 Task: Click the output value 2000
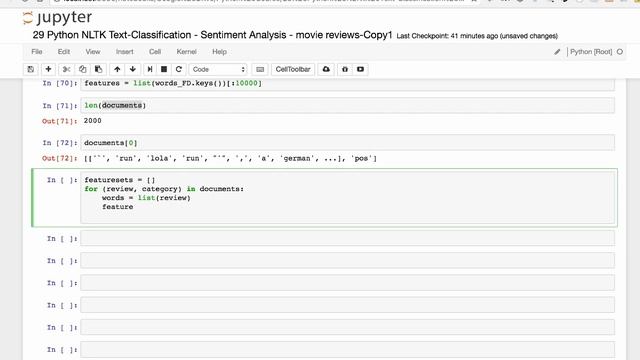click(93, 121)
